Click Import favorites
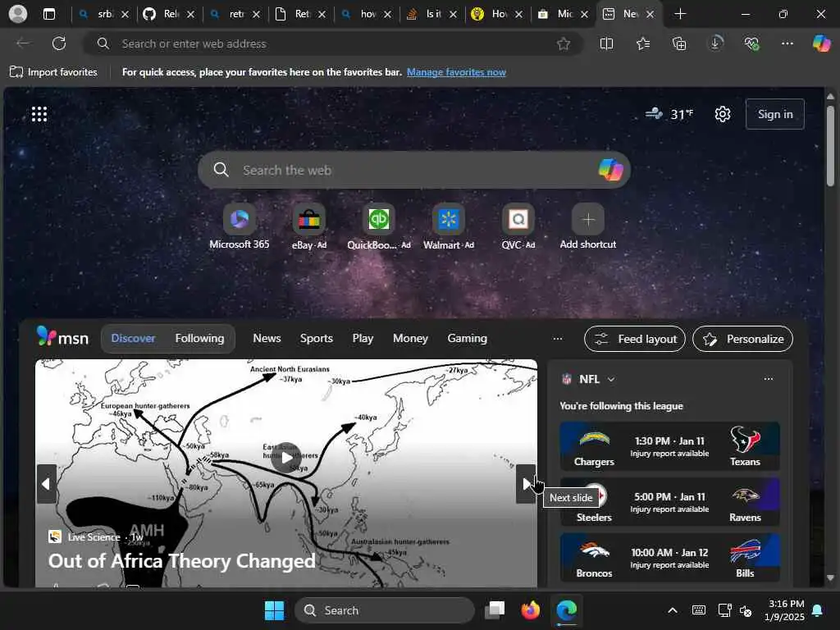 pyautogui.click(x=53, y=72)
